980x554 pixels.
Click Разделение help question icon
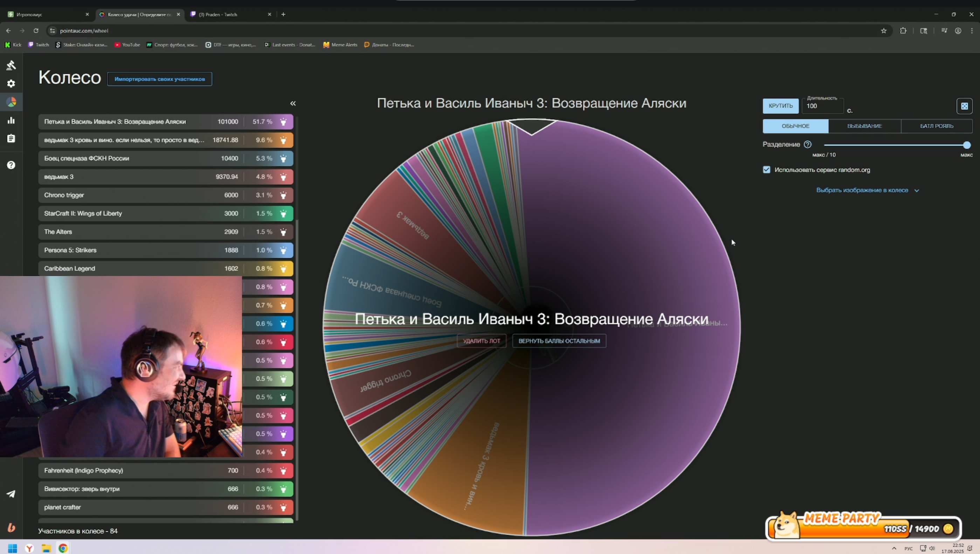point(808,145)
